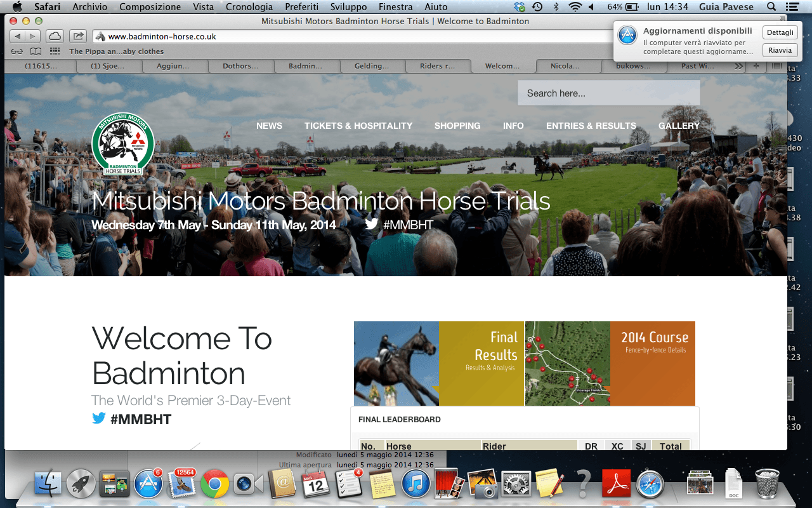
Task: Click the Total column header in leaderboard
Action: (671, 446)
